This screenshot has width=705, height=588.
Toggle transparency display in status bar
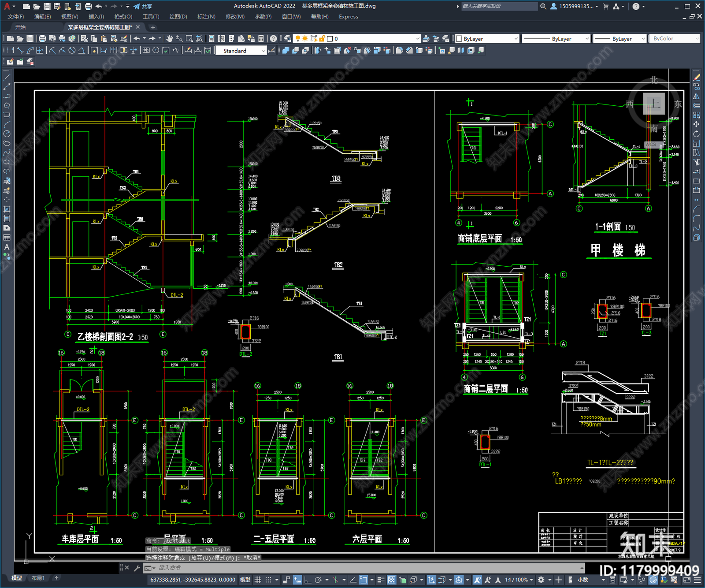pos(391,580)
